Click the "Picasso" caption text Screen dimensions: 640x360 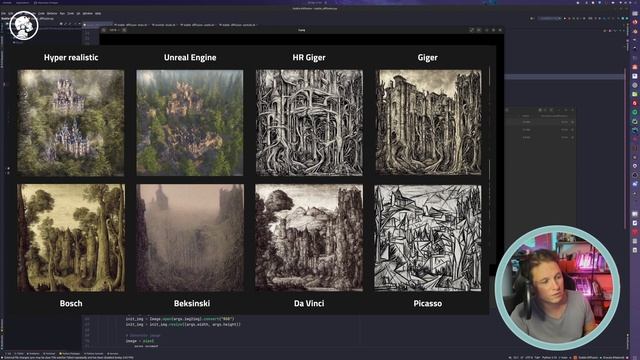tap(427, 303)
